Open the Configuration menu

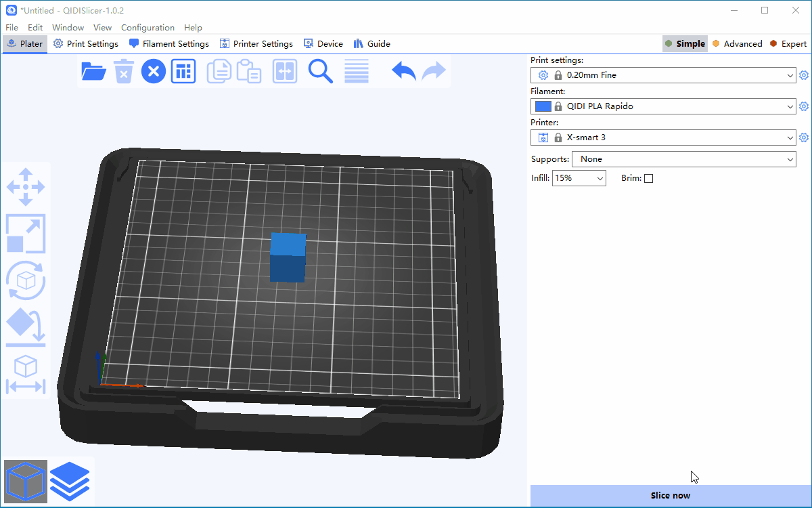click(148, 28)
